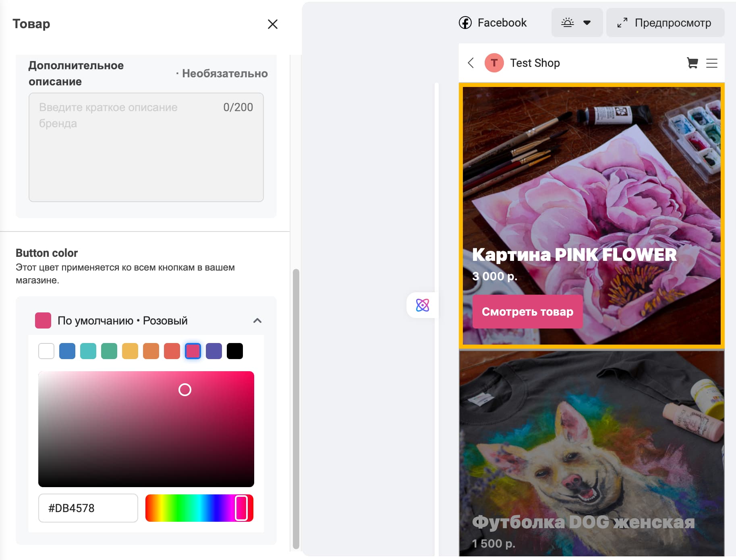Click the left panel scrollbar
This screenshot has width=736, height=560.
[x=296, y=409]
